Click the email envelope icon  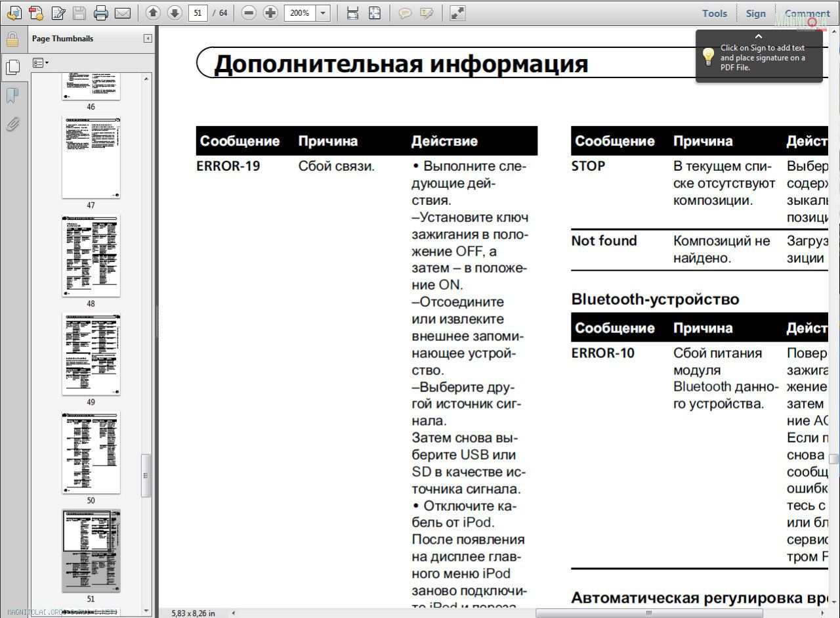coord(123,12)
